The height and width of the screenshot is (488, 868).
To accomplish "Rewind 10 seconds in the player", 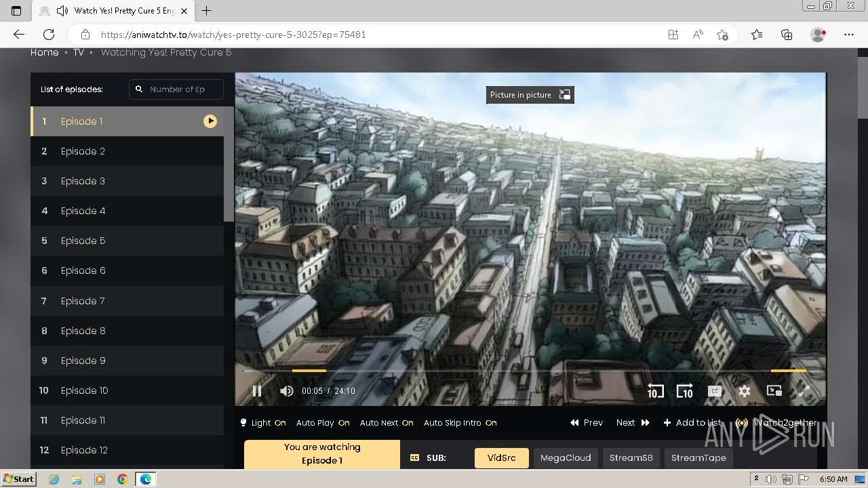I will click(x=655, y=391).
